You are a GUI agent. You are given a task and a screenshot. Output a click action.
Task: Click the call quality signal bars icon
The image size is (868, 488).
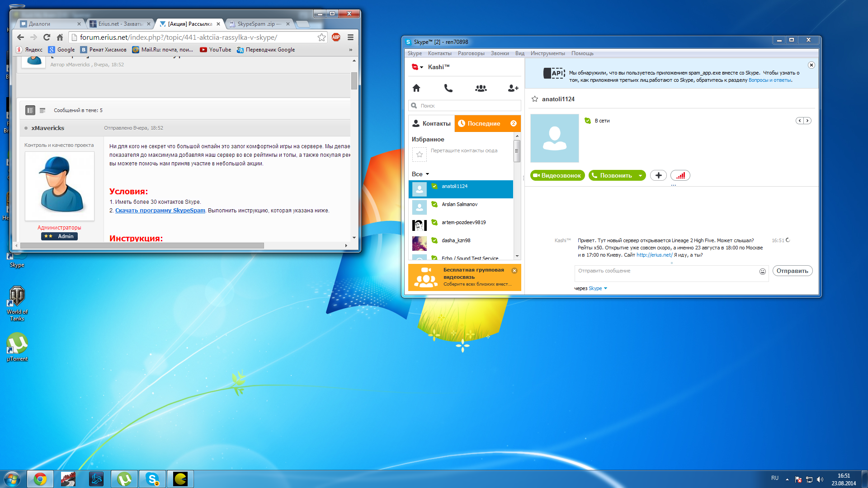pyautogui.click(x=680, y=175)
